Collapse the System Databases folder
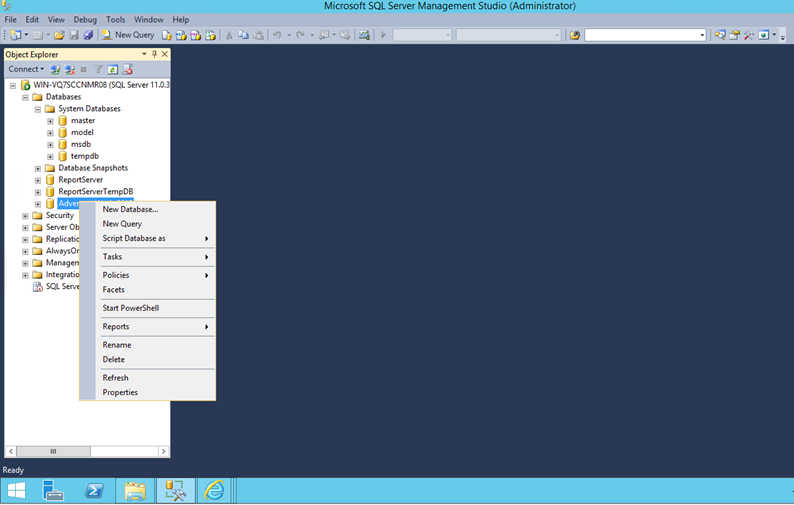The width and height of the screenshot is (794, 505). pos(38,109)
